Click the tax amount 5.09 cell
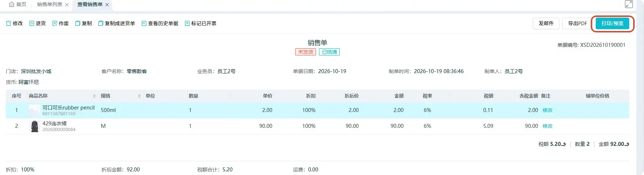The width and height of the screenshot is (644, 175). tap(488, 126)
